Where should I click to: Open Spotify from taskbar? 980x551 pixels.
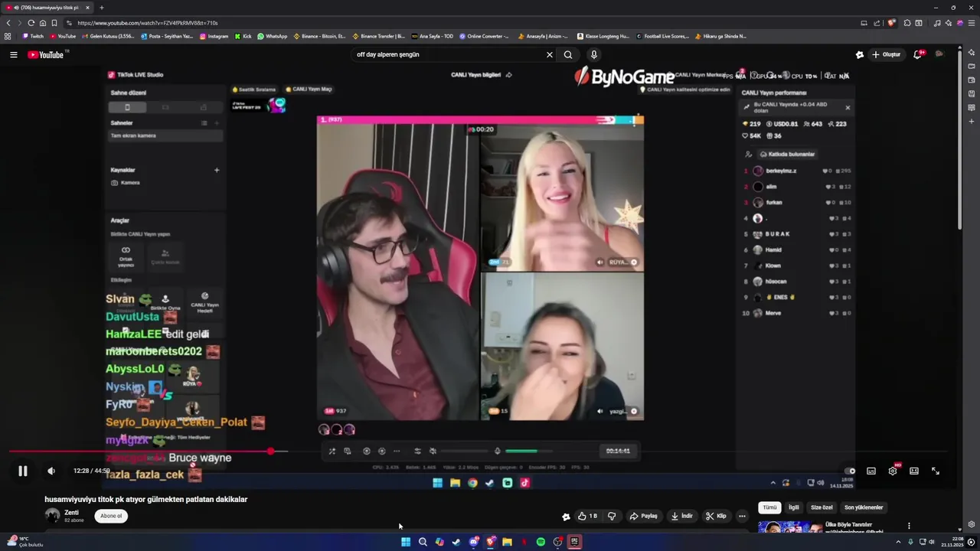(541, 543)
